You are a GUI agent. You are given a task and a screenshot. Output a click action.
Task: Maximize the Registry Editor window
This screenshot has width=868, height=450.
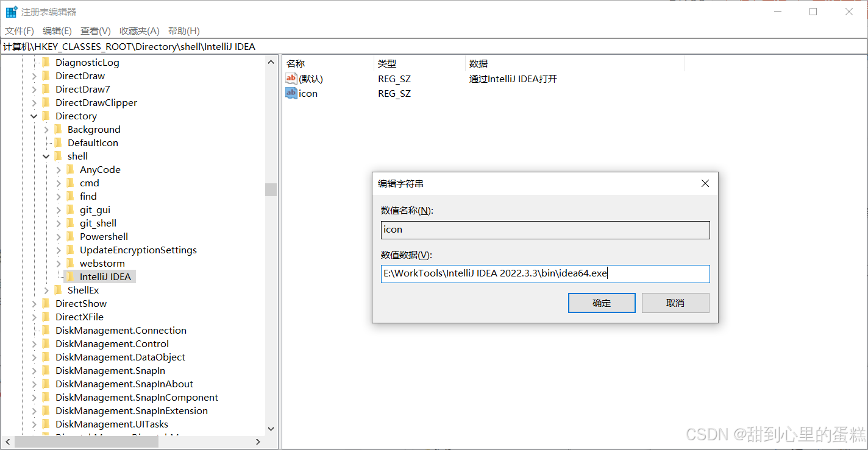[x=813, y=12]
